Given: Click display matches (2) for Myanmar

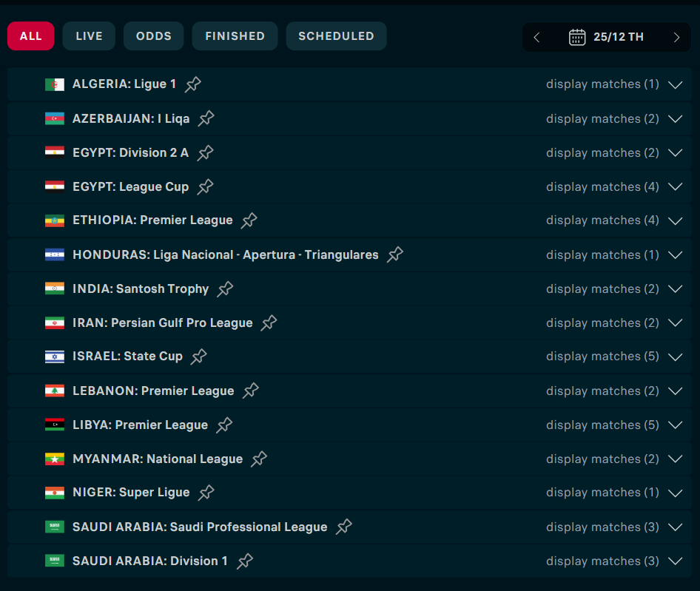Looking at the screenshot, I should click(602, 459).
